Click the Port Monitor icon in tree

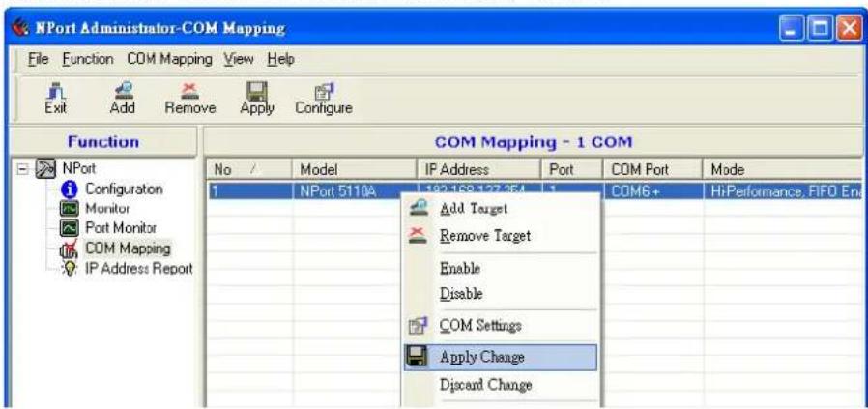point(72,228)
